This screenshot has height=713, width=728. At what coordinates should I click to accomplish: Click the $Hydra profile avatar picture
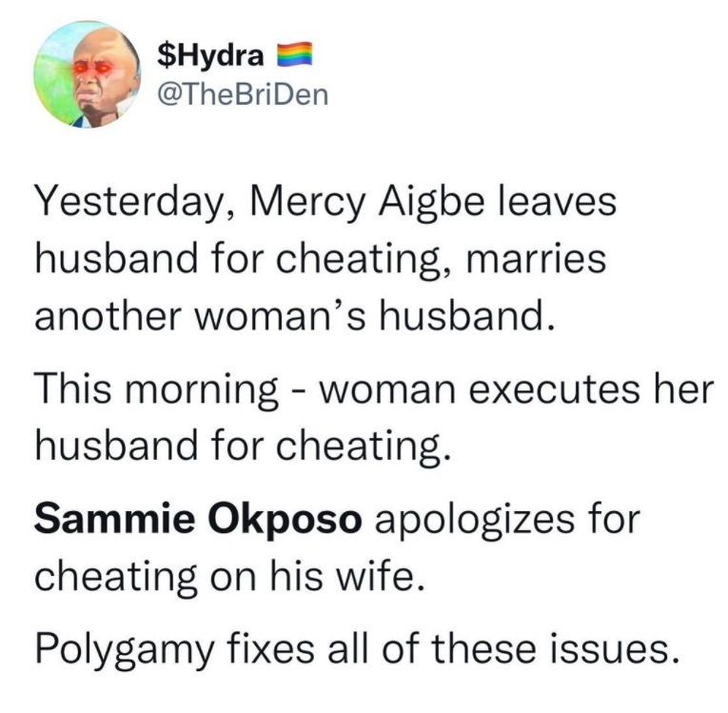coord(81,75)
